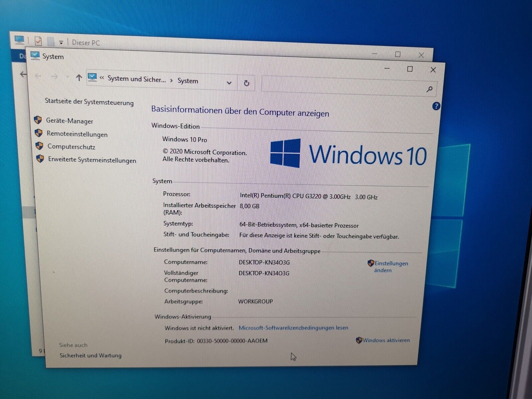Click the refresh button in address bar
The height and width of the screenshot is (399, 532).
click(246, 83)
